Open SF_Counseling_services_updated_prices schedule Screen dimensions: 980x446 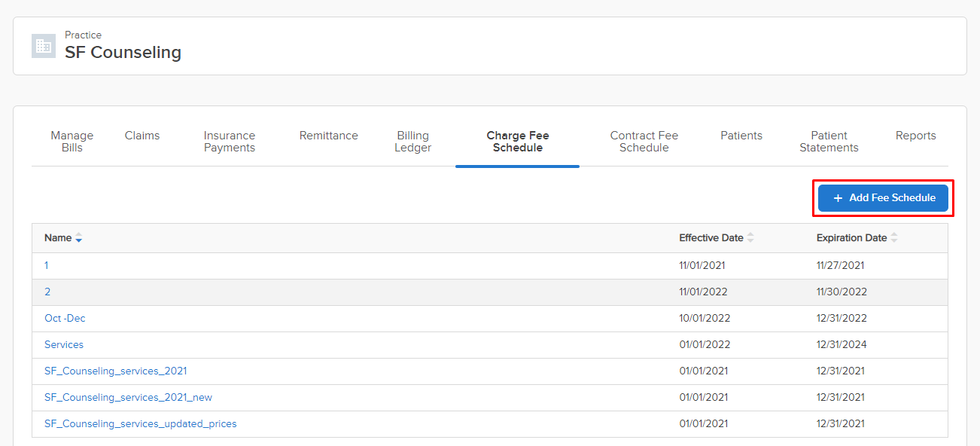click(x=140, y=423)
